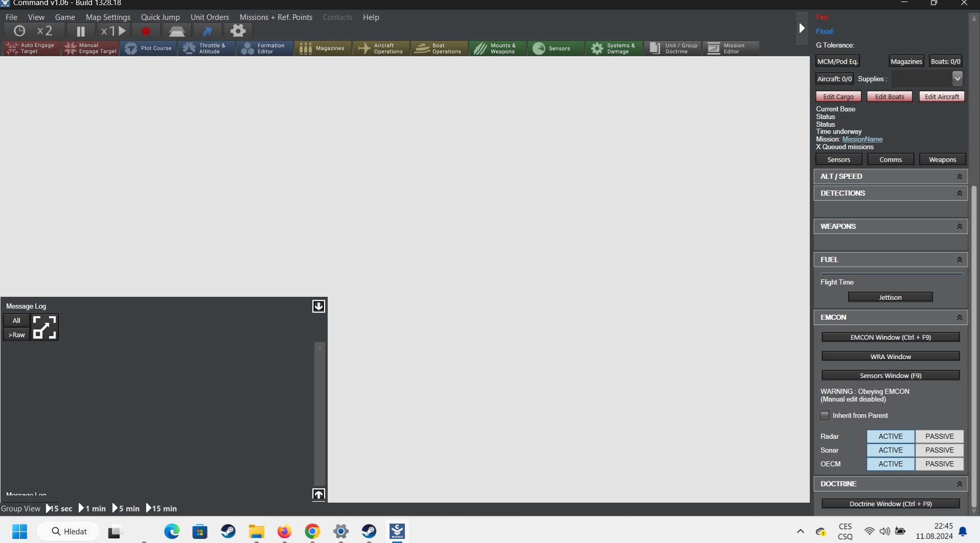Set Sonar to PASSIVE
This screenshot has width=980, height=543.
940,450
